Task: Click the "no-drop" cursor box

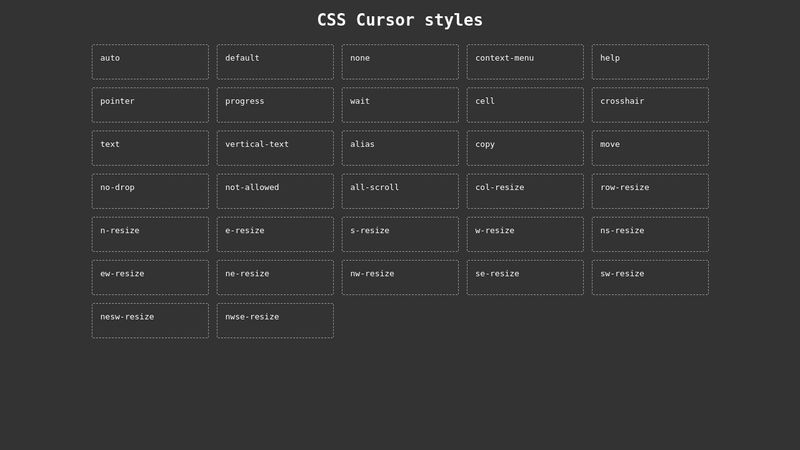Action: (x=150, y=191)
